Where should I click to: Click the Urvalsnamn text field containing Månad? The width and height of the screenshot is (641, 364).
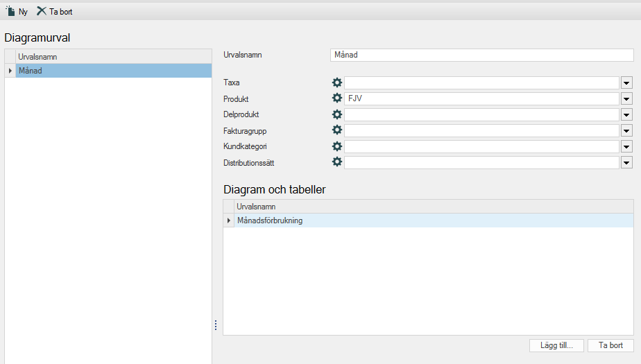point(481,55)
